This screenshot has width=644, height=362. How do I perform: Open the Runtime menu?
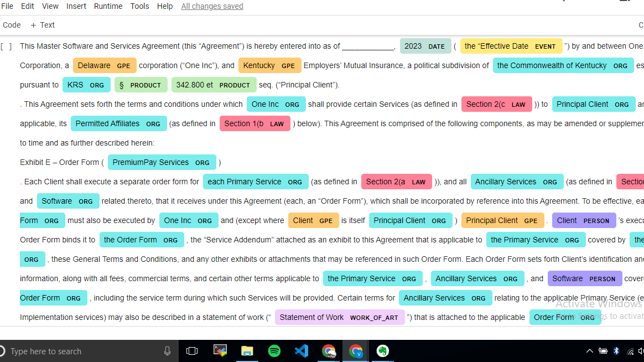tap(108, 6)
